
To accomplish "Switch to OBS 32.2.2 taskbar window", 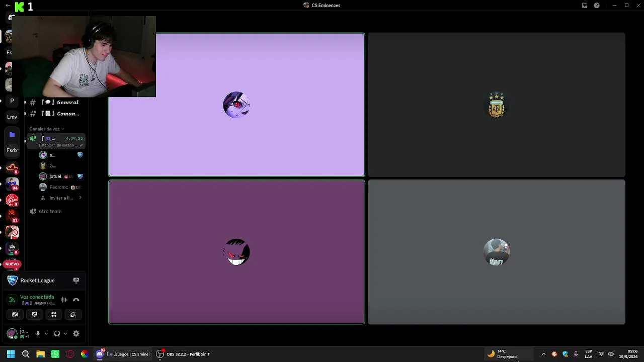I will coord(183,354).
